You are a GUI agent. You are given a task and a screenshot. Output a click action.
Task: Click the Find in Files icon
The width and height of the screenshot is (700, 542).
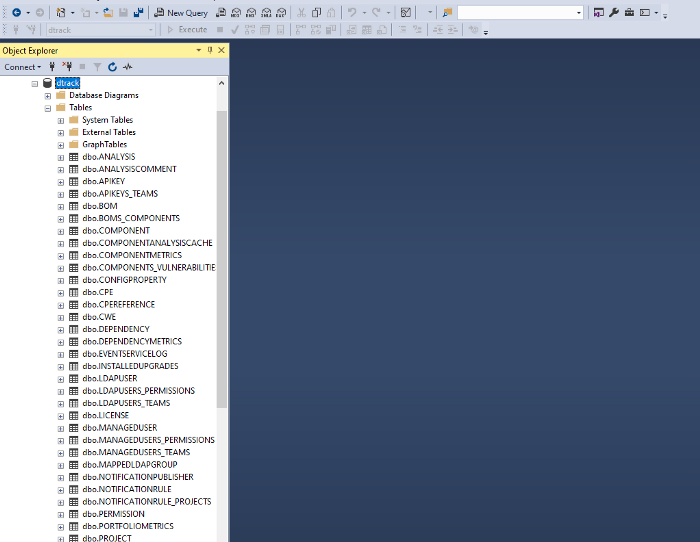pyautogui.click(x=447, y=13)
